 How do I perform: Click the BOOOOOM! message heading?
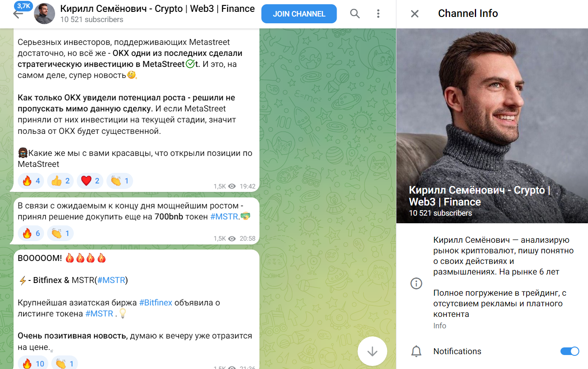tap(40, 258)
